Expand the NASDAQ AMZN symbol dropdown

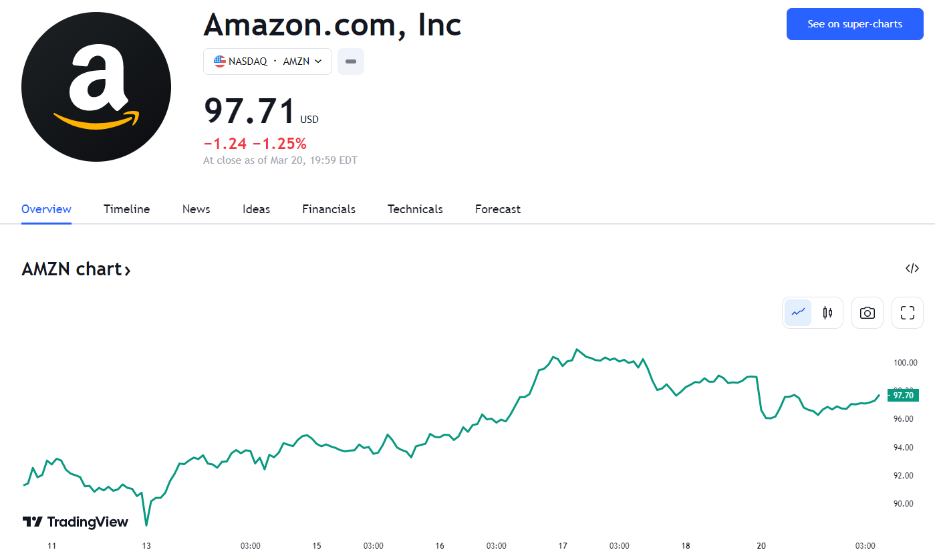pos(318,61)
